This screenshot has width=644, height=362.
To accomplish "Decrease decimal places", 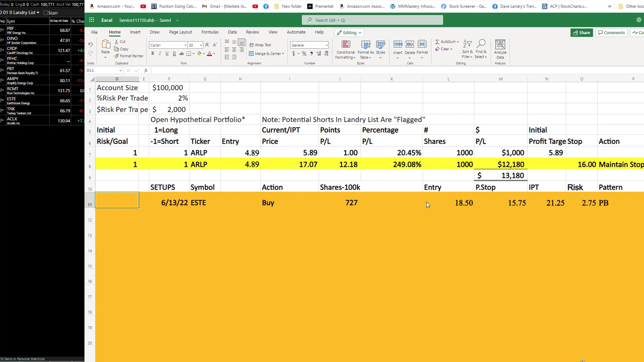I will point(326,54).
